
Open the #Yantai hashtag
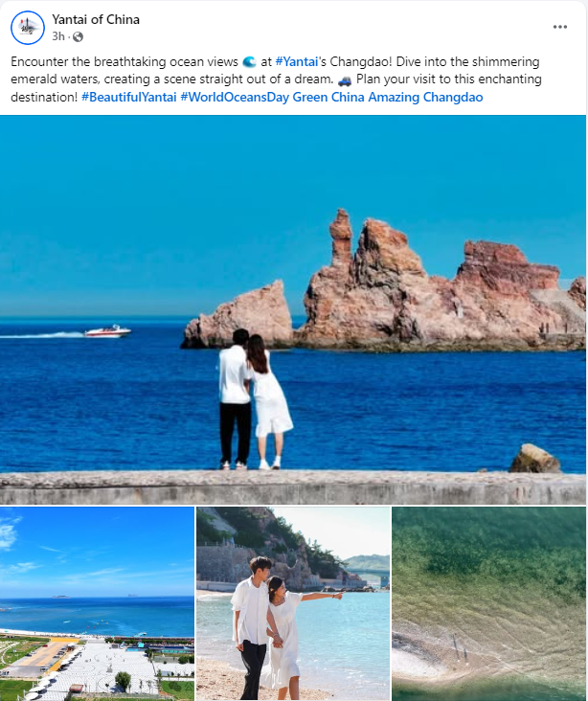(297, 61)
